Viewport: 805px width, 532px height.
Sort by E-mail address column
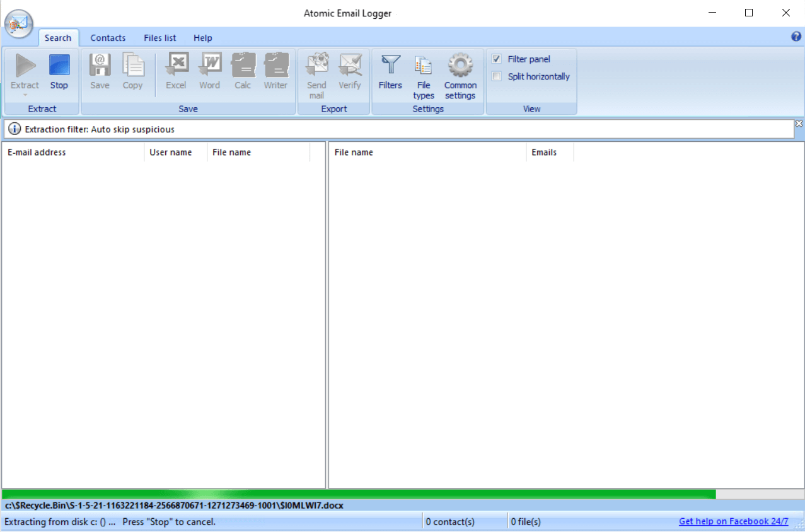[73, 152]
